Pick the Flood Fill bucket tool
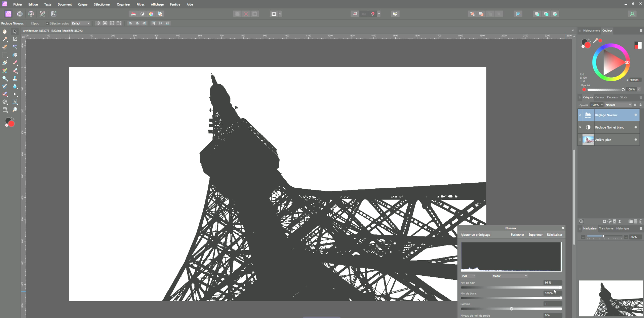This screenshot has width=644, height=318. click(x=15, y=55)
